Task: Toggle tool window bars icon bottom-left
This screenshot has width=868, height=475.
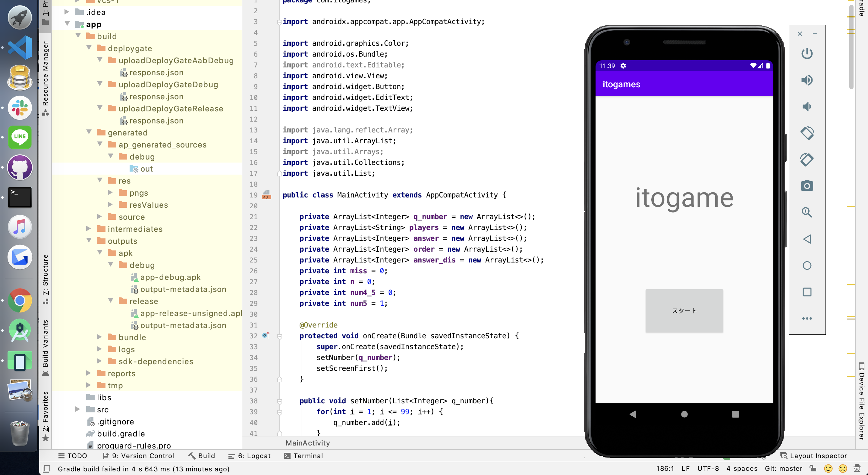Action: click(47, 469)
